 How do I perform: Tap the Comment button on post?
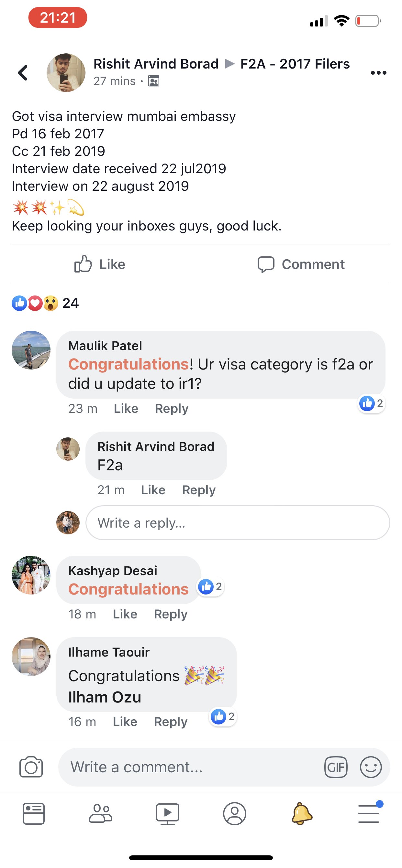[x=301, y=264]
